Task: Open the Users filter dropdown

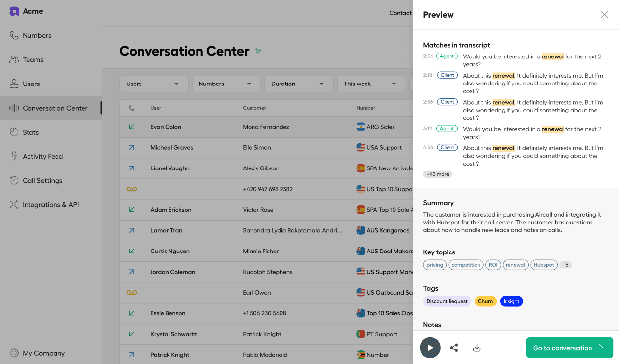Action: (x=154, y=84)
